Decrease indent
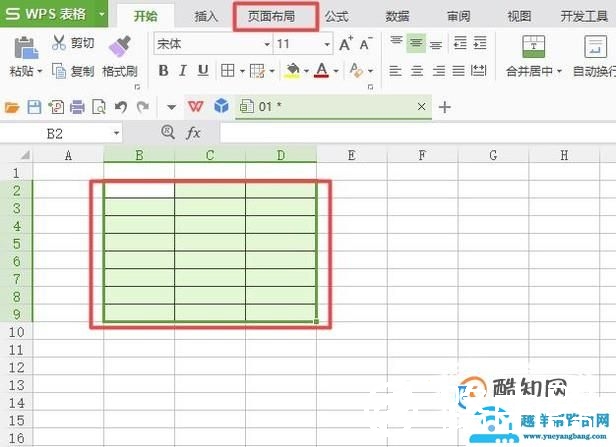The width and height of the screenshot is (616, 447). tap(460, 43)
